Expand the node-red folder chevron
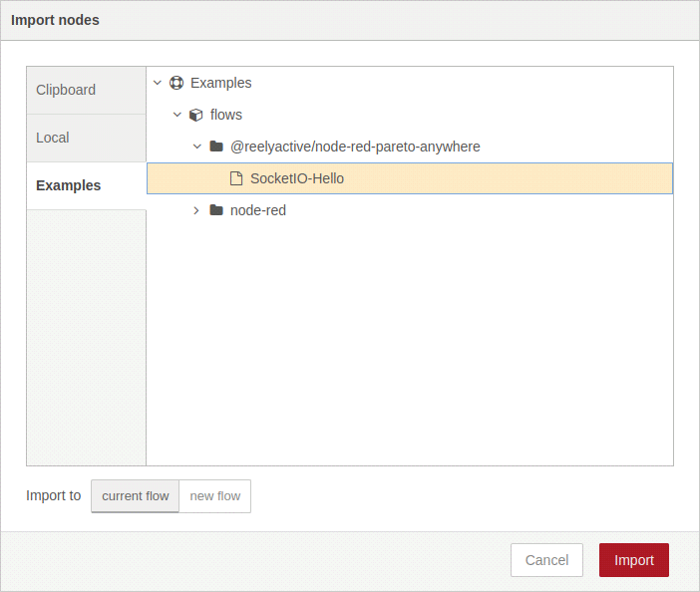The width and height of the screenshot is (700, 592). 196,210
